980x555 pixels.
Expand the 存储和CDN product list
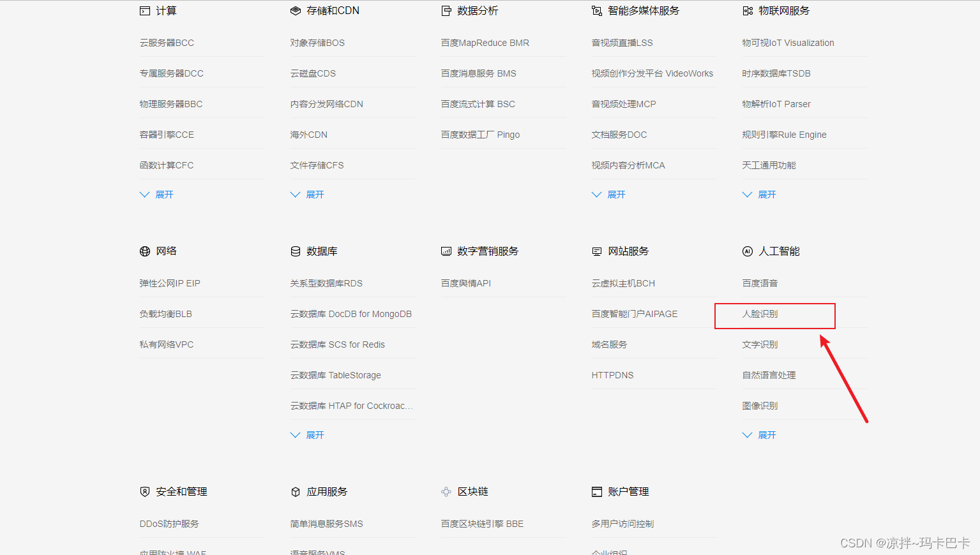(307, 195)
